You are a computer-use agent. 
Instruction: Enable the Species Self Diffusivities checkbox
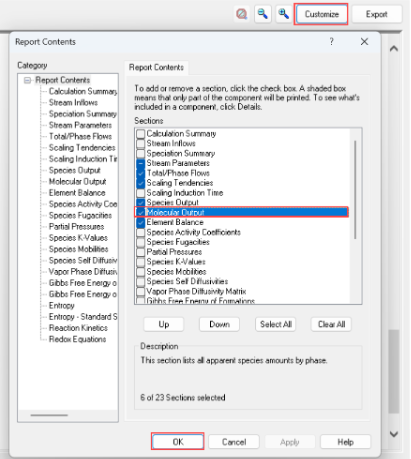pyautogui.click(x=141, y=281)
